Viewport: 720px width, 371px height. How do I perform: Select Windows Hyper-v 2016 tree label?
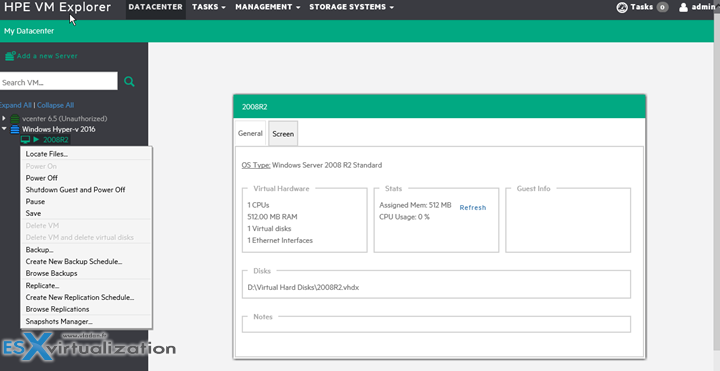coord(59,129)
